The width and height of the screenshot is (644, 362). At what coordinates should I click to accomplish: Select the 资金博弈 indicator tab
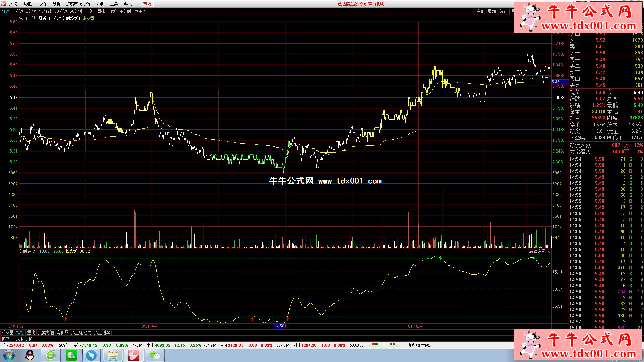[x=102, y=333]
